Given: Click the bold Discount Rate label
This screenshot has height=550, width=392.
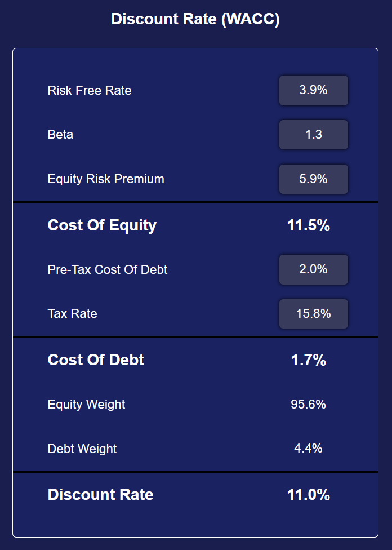Looking at the screenshot, I should click(101, 495).
